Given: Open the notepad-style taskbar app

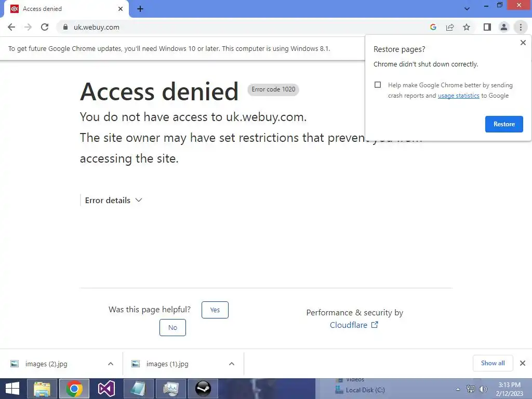Looking at the screenshot, I should 138,389.
